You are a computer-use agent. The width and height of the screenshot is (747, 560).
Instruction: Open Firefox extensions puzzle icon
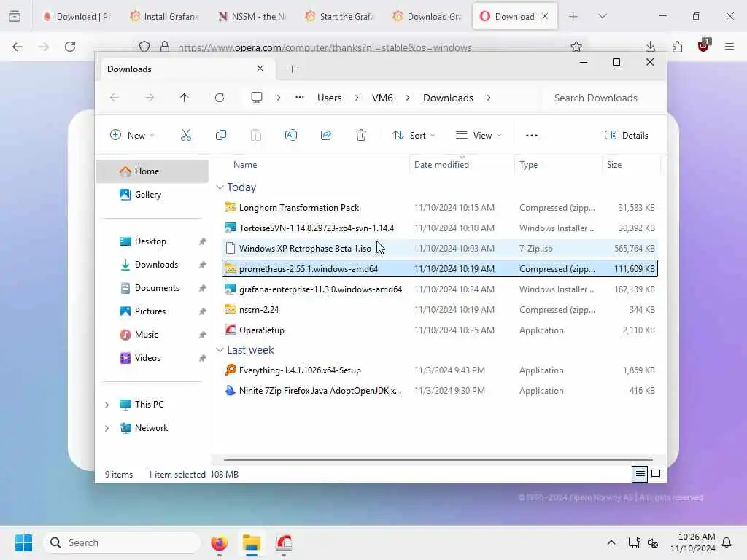coord(677,47)
